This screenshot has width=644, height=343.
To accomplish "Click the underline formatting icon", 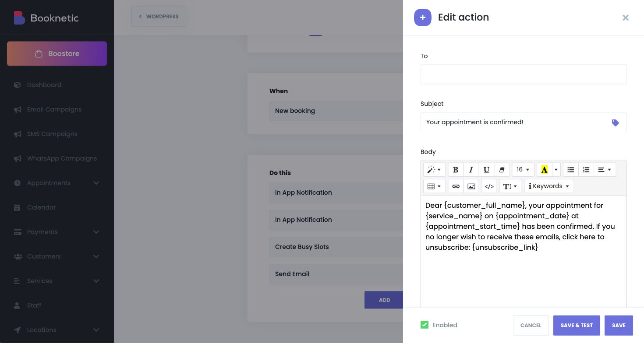I will 486,170.
